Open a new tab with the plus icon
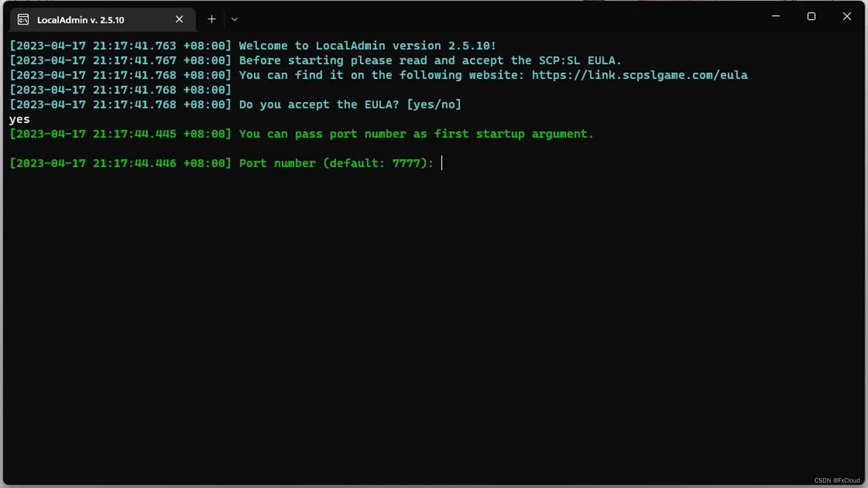Image resolution: width=868 pixels, height=488 pixels. pyautogui.click(x=212, y=19)
